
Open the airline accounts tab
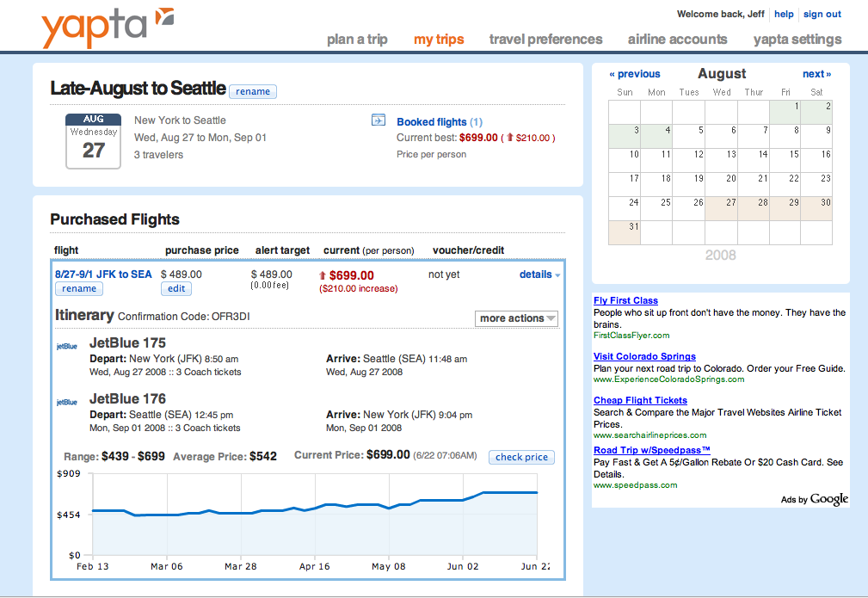tap(677, 40)
